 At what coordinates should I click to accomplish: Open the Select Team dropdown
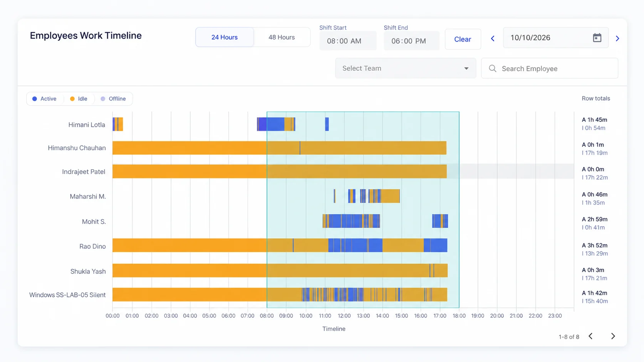(x=406, y=68)
